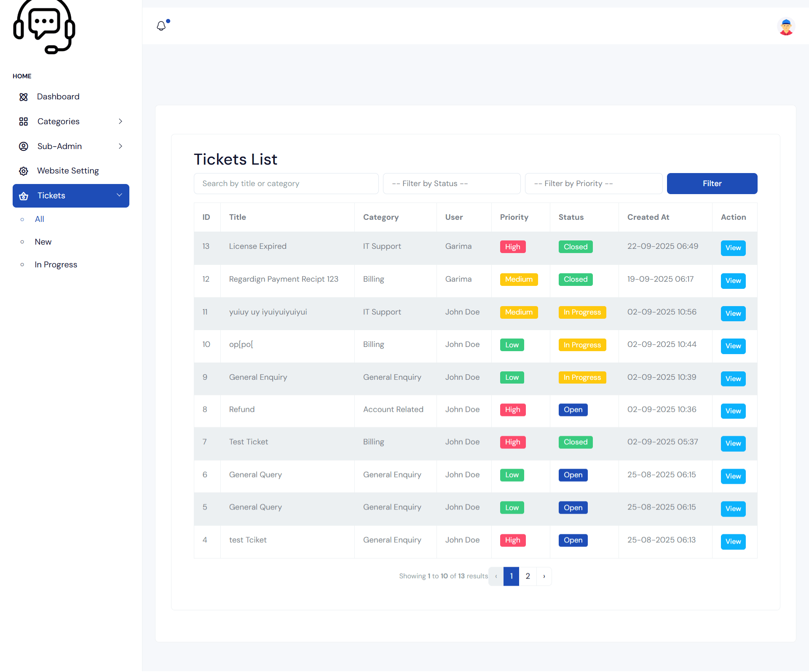Open Website Setting via the gear icon

click(x=23, y=171)
